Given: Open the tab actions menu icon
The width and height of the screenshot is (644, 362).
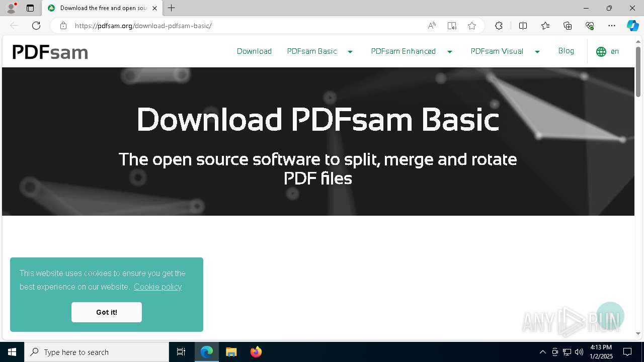Looking at the screenshot, I should click(30, 8).
